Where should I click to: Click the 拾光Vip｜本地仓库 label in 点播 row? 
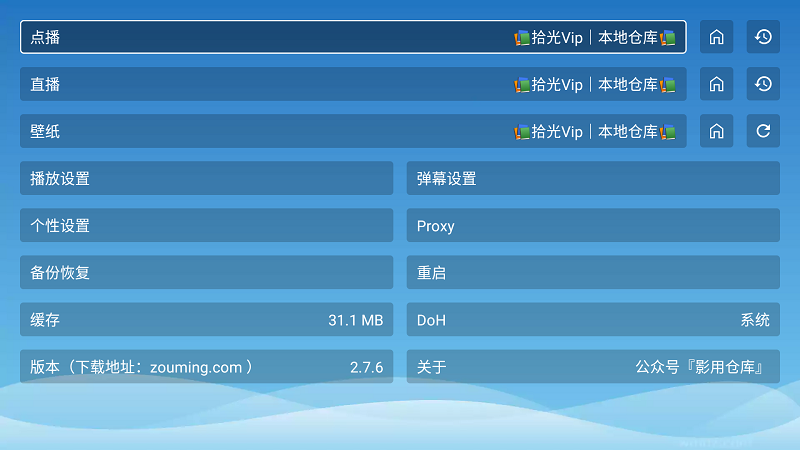point(595,37)
